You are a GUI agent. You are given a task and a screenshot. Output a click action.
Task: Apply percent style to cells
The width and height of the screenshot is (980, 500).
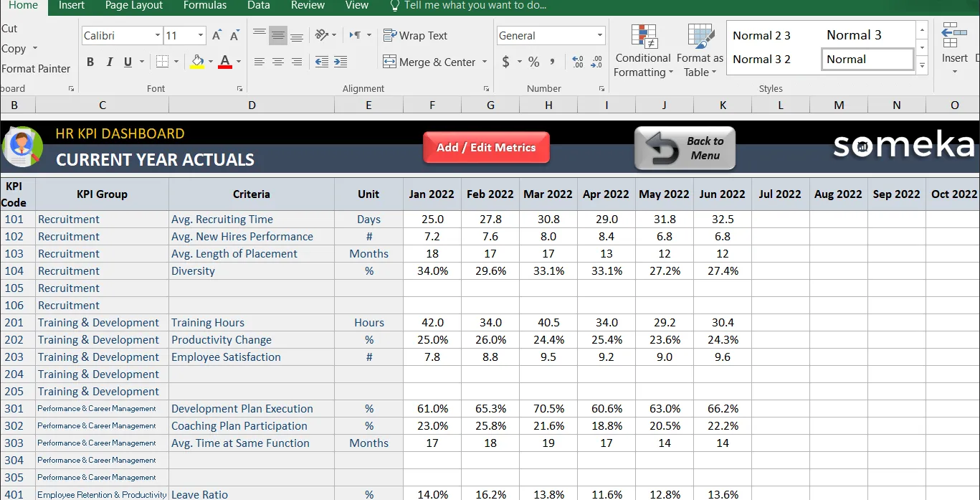[x=533, y=62]
